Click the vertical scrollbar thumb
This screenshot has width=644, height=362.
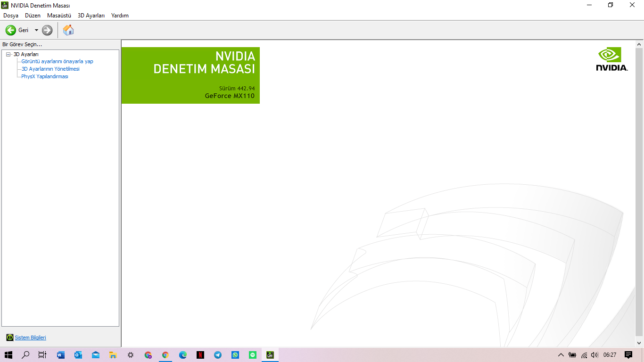tap(639, 191)
